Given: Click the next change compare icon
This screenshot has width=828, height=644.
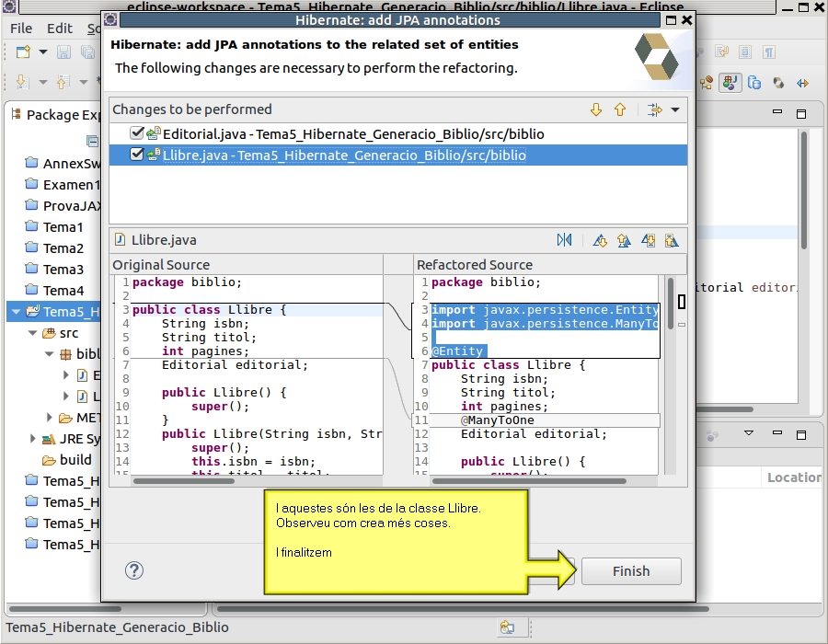Looking at the screenshot, I should click(x=648, y=241).
